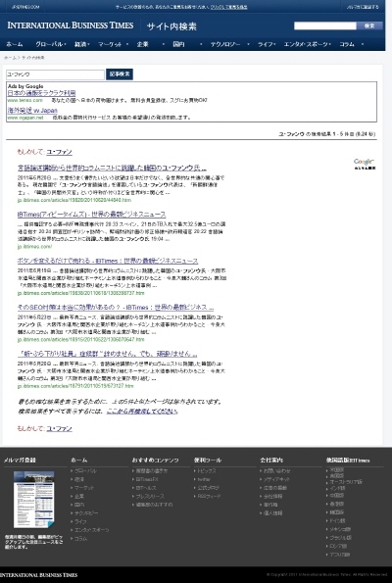This screenshot has width=392, height=583.
Task: Expand the テクノロジー navigation dropdown
Action: [x=248, y=44]
